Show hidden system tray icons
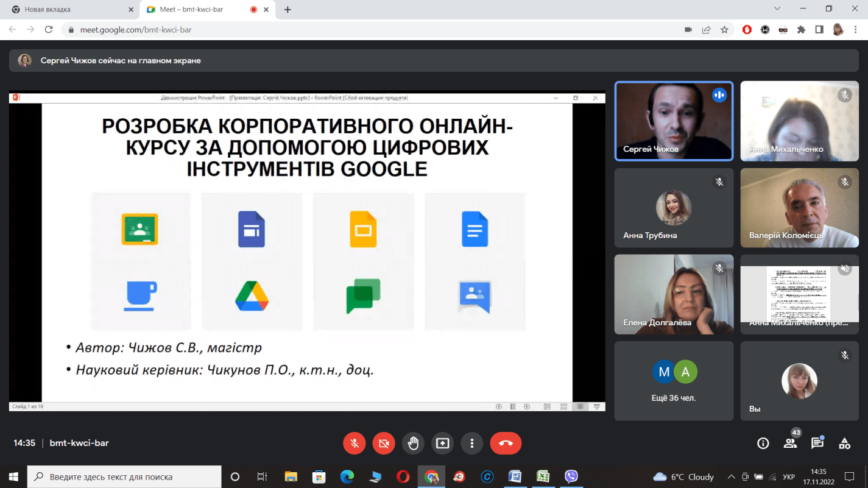Image resolution: width=868 pixels, height=488 pixels. (731, 476)
